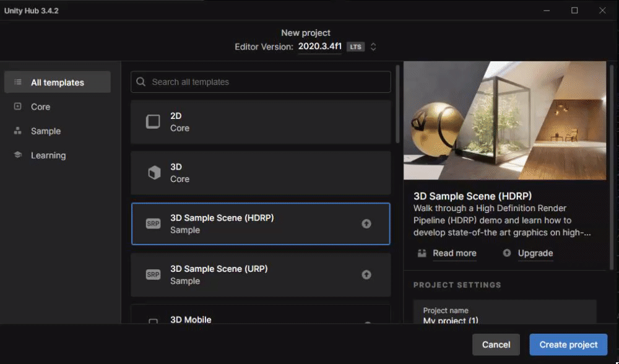Click the Cancel button

click(x=496, y=345)
